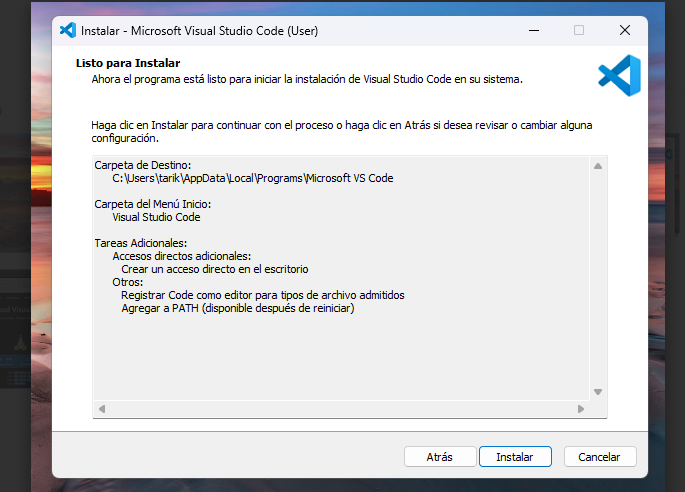Click the vertical scrollbar track in summary
The height and width of the screenshot is (492, 685).
(x=598, y=280)
